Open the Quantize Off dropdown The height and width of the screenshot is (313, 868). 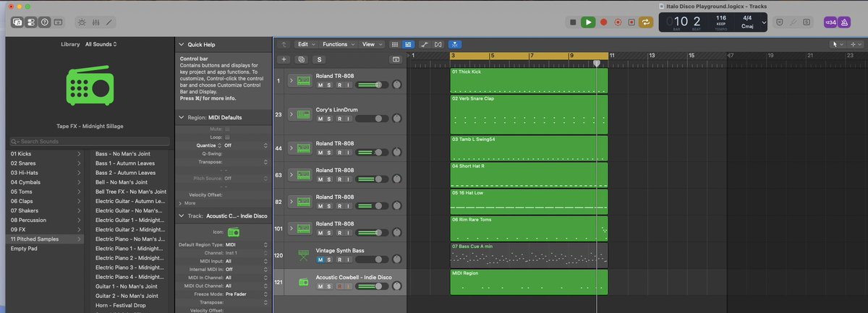click(247, 145)
